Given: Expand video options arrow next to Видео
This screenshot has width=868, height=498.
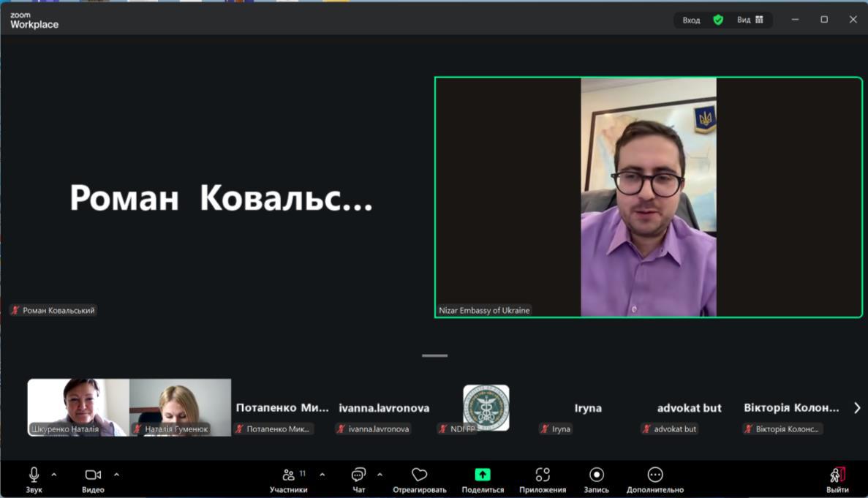Looking at the screenshot, I should point(116,475).
